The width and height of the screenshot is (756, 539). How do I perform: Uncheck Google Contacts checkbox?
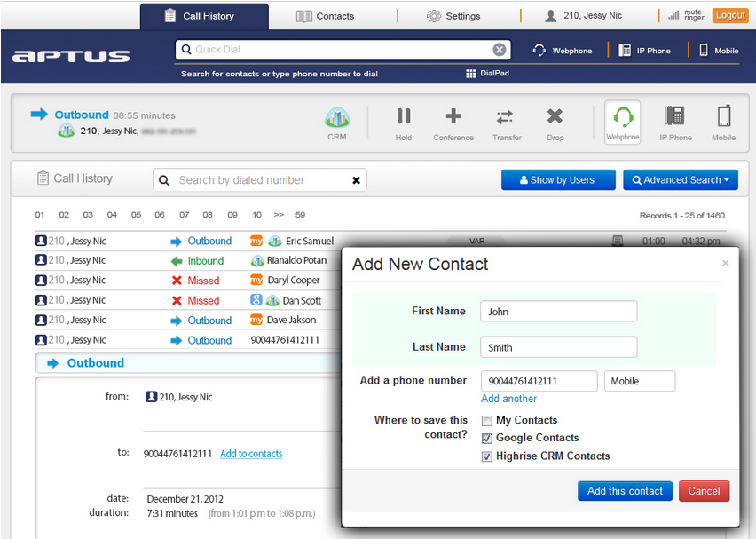coord(487,439)
